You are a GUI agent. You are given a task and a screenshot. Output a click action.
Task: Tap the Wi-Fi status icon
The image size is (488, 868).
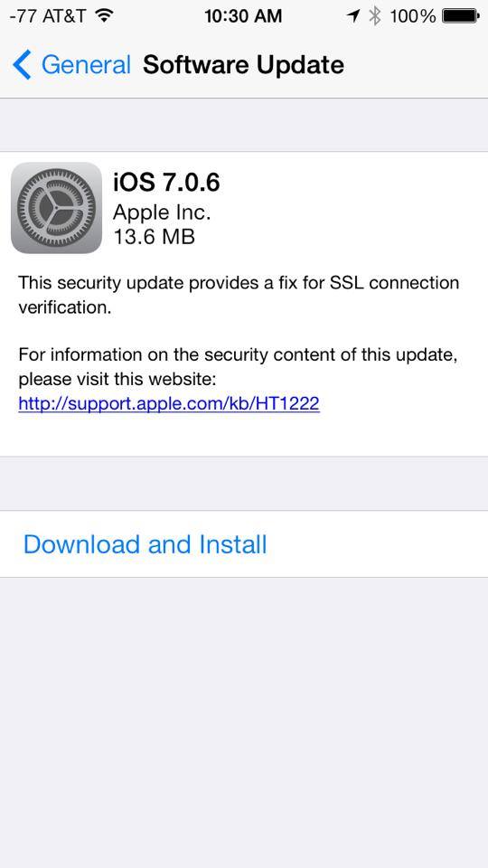point(103,16)
